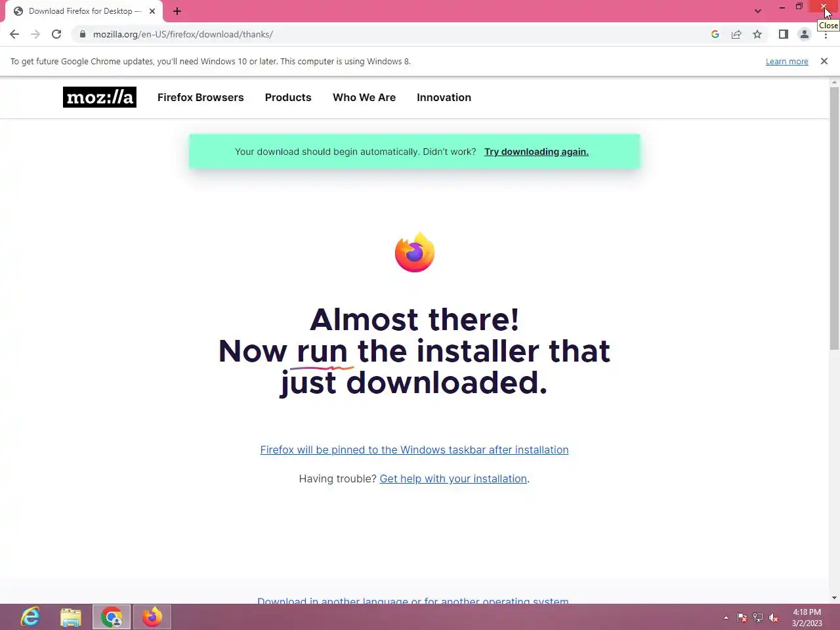Click the scrollbar down arrow
This screenshot has width=840, height=630.
(x=835, y=598)
